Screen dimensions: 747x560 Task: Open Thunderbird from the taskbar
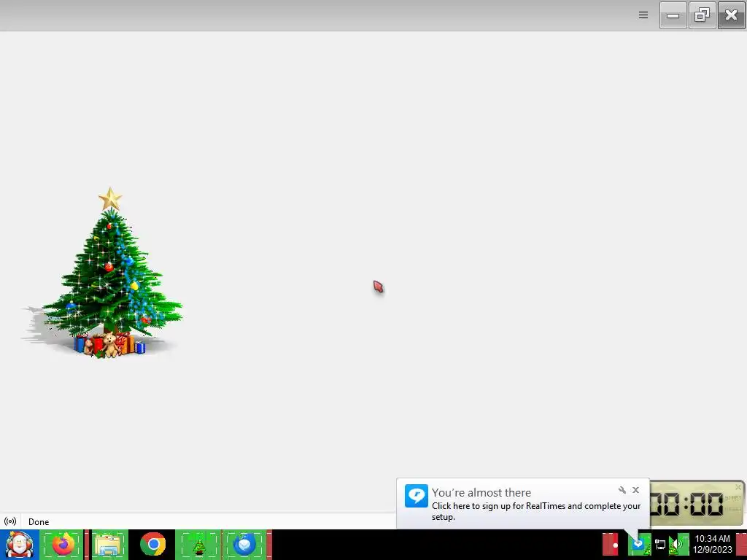coord(244,544)
